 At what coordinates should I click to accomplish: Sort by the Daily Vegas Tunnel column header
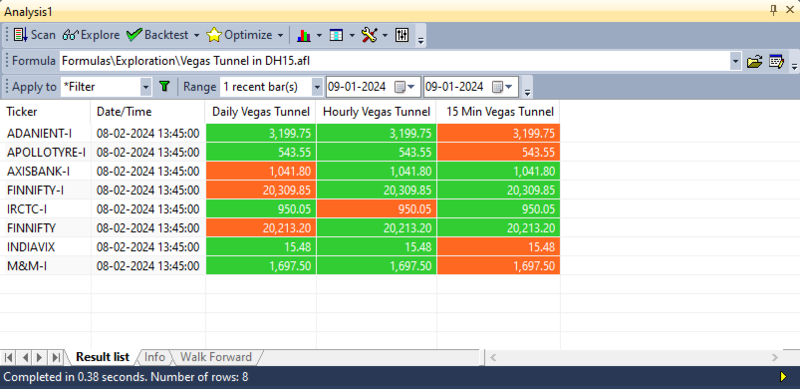click(261, 112)
